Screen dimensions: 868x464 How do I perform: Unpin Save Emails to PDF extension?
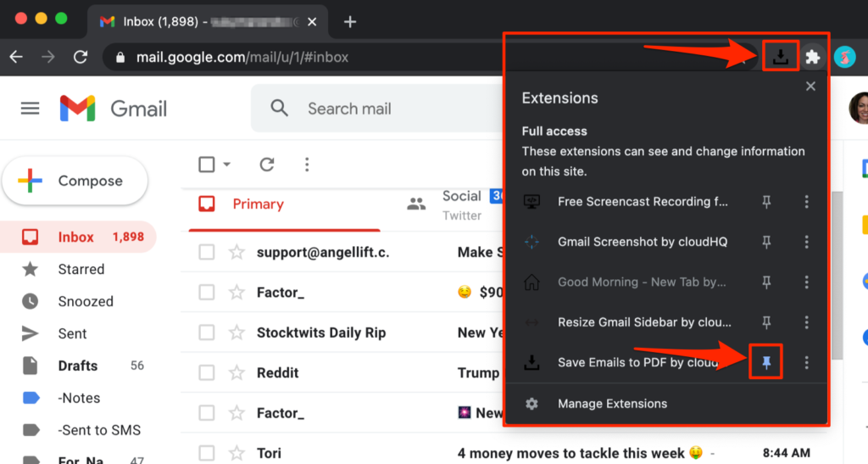[x=766, y=363]
